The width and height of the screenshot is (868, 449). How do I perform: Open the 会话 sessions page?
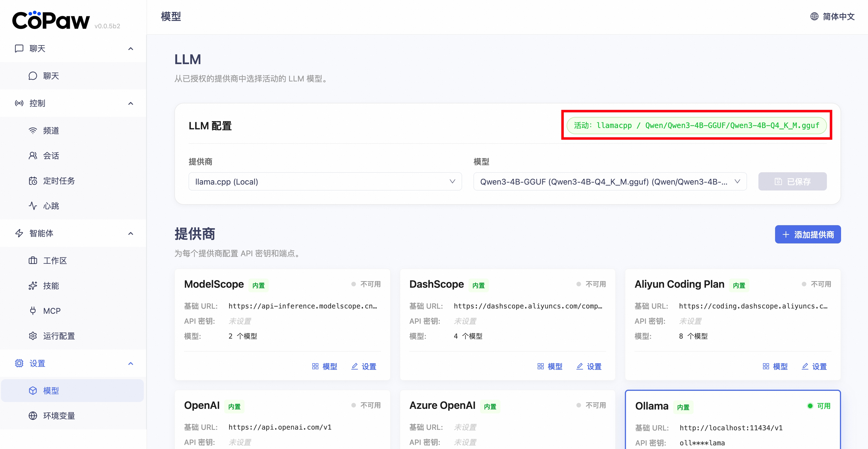pyautogui.click(x=50, y=156)
